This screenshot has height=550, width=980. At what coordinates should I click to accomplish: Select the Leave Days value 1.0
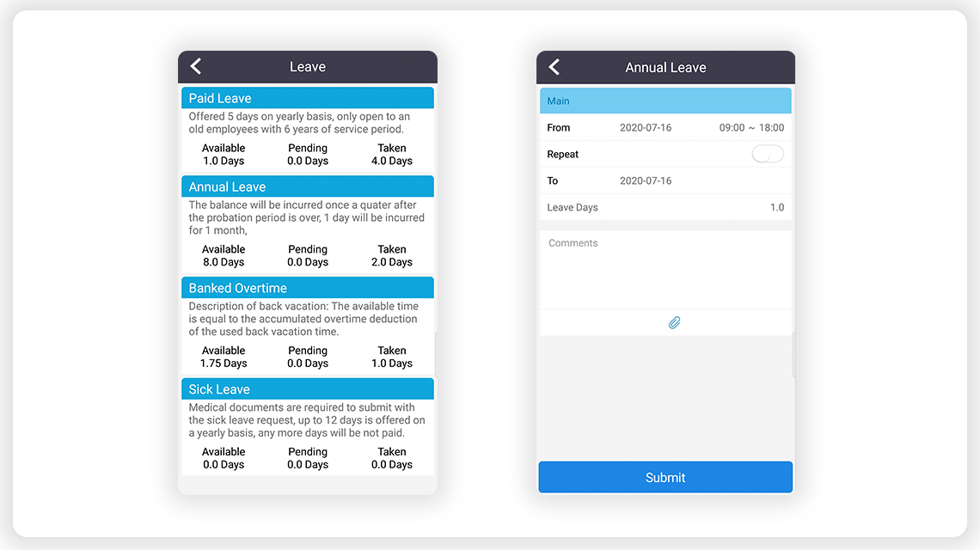point(777,207)
